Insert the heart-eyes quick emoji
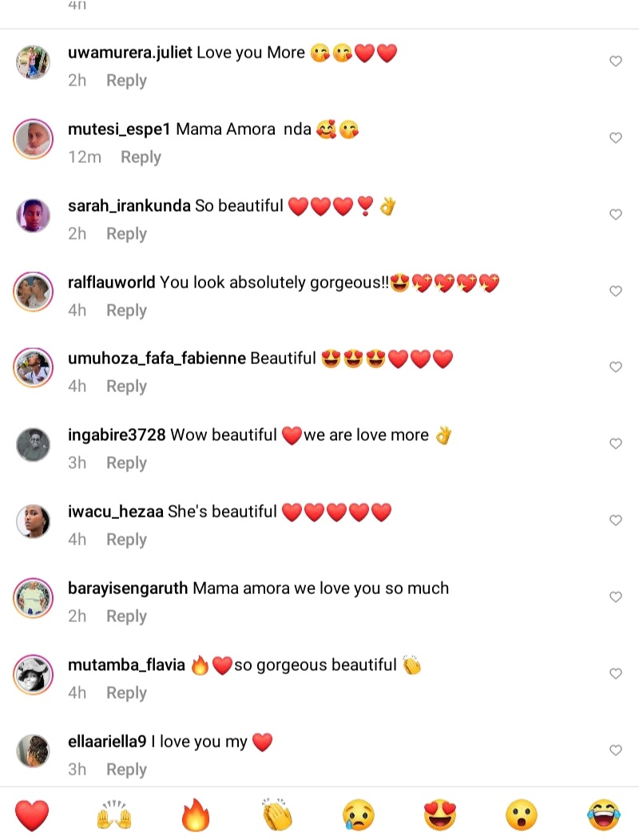Screen dimensions: 639x840 click(x=440, y=814)
